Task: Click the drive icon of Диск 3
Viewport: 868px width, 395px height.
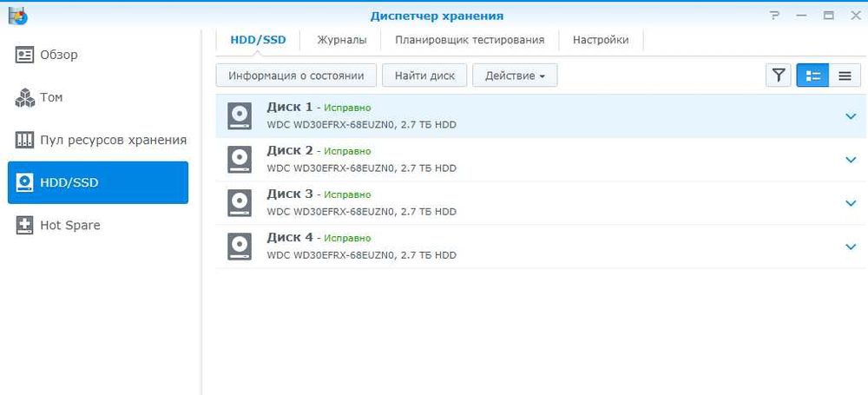Action: 240,203
